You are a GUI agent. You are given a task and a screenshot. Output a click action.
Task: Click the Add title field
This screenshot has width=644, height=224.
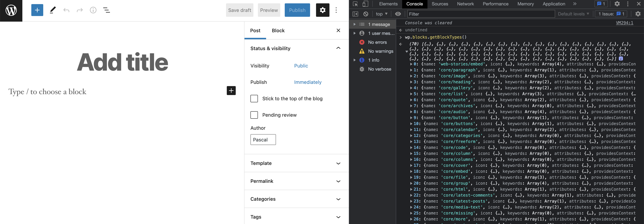(122, 62)
